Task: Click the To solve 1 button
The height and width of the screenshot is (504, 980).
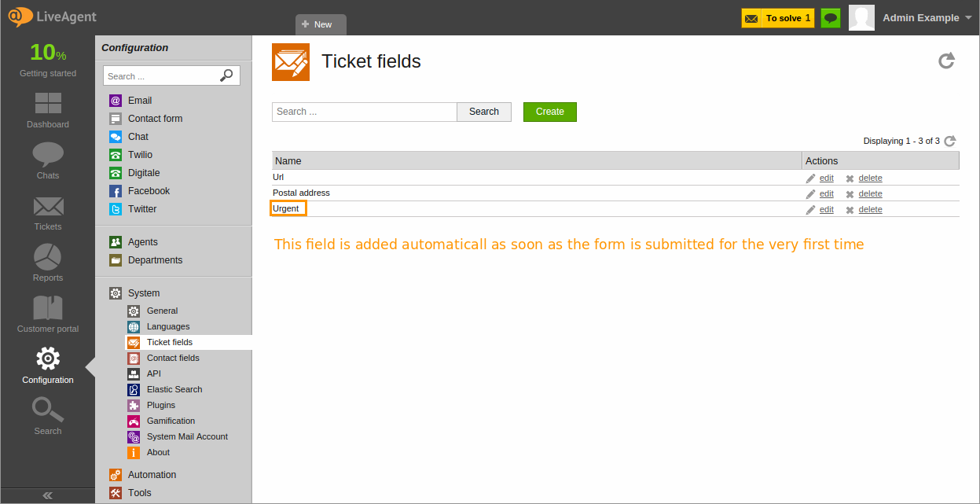Action: (778, 18)
